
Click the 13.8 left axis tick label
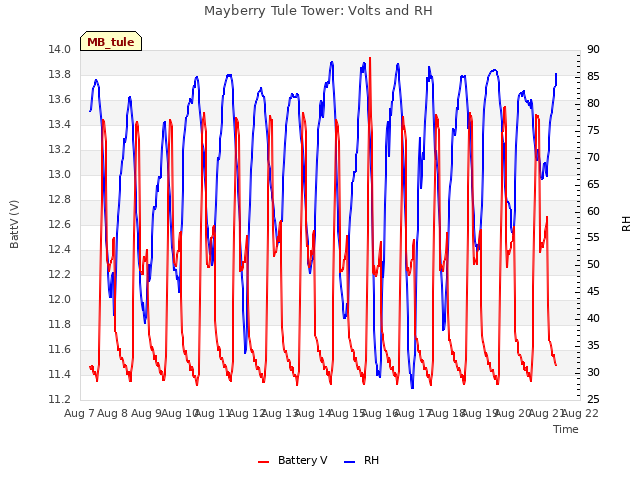60,74
